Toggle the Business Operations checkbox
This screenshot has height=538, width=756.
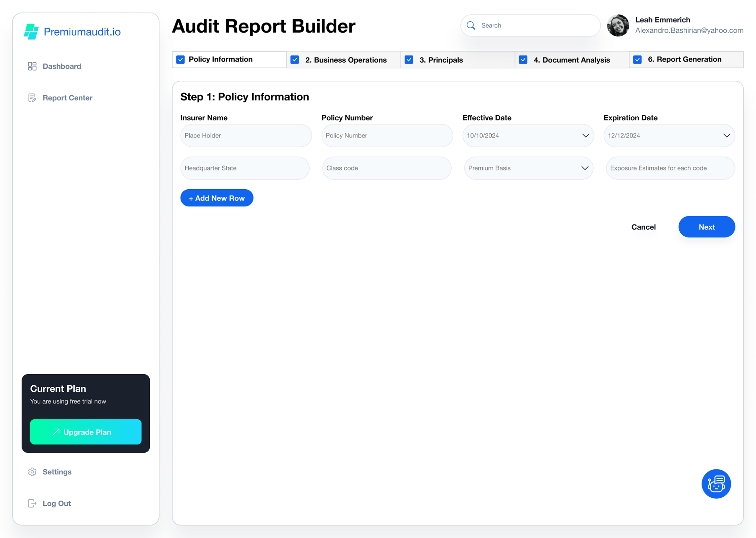[295, 60]
